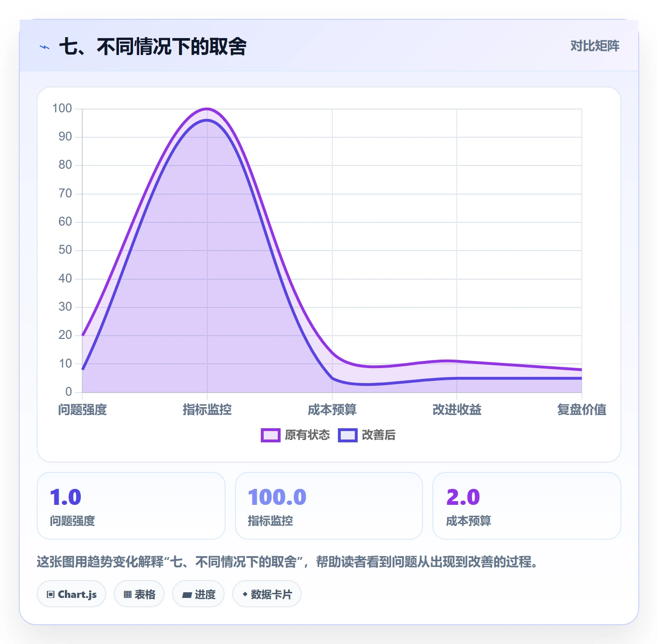
Task: Click the Chart.js tag
Action: click(71, 594)
